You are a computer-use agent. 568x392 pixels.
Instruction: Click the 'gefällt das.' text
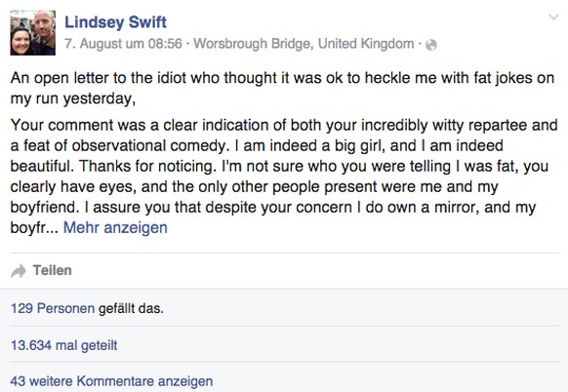pyautogui.click(x=131, y=308)
